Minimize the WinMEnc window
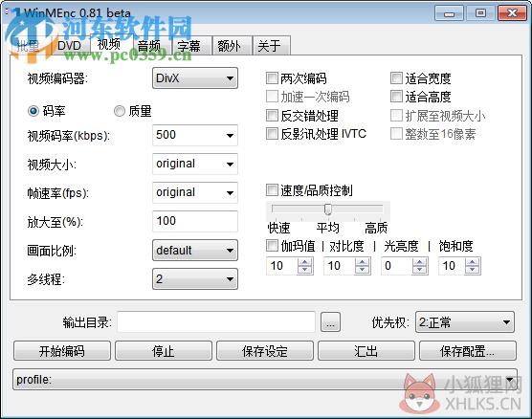This screenshot has width=532, height=419. click(x=449, y=13)
